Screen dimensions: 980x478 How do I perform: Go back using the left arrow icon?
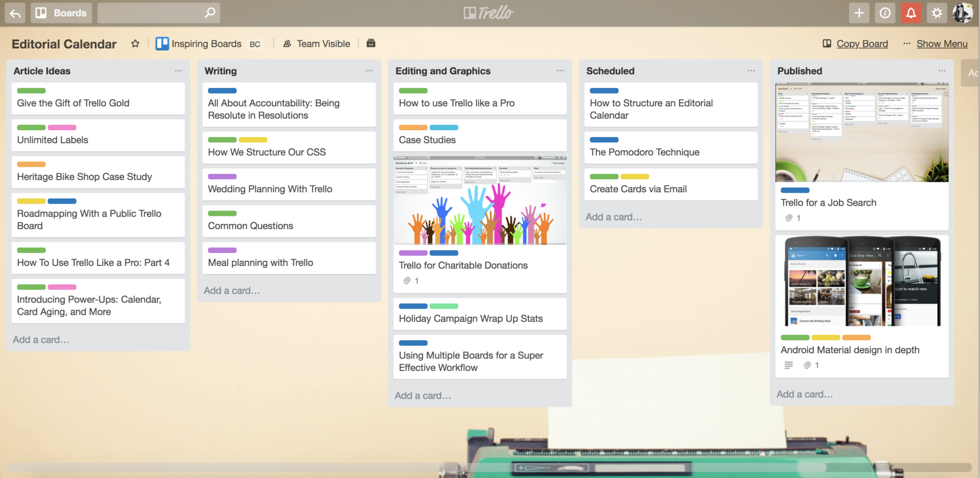[x=15, y=13]
